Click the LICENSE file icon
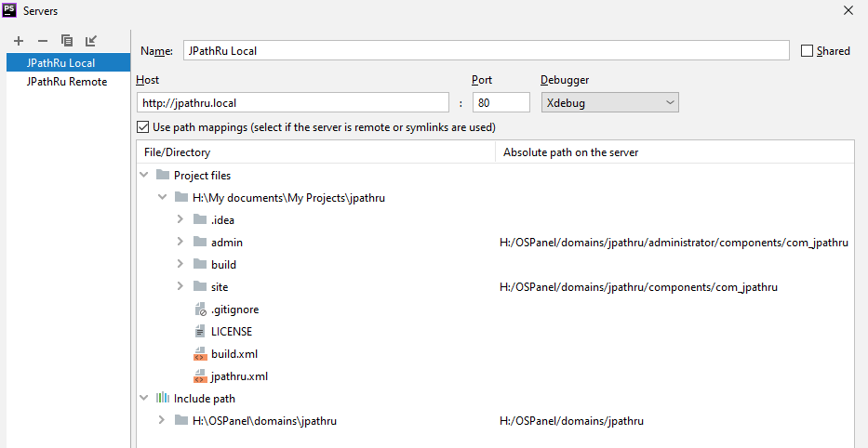Screen dimensions: 868x448 [200, 331]
